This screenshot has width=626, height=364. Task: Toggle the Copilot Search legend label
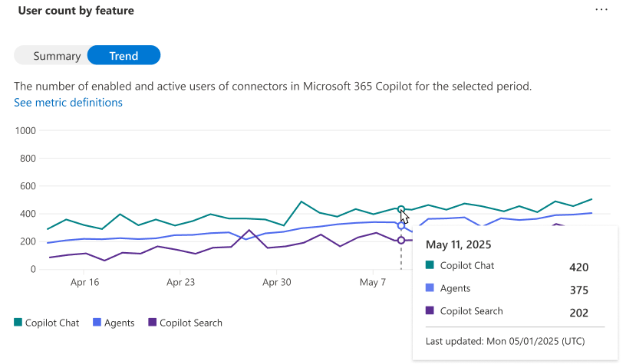point(191,323)
